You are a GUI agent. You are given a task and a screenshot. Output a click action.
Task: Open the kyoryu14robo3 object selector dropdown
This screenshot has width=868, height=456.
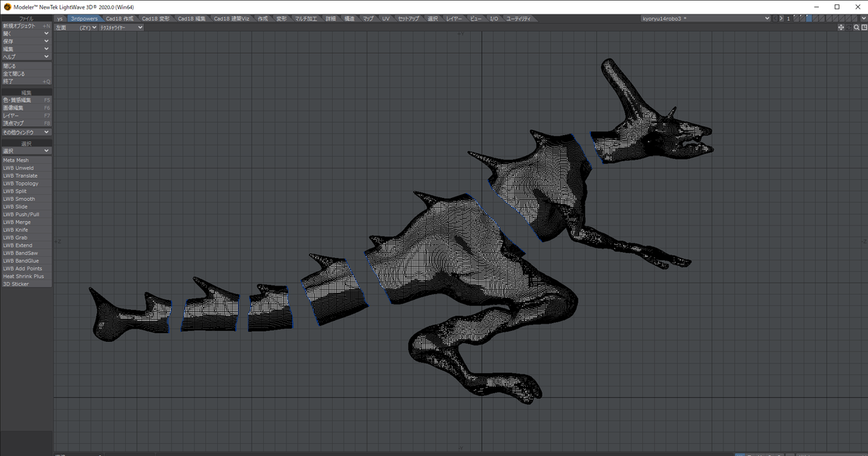[707, 18]
